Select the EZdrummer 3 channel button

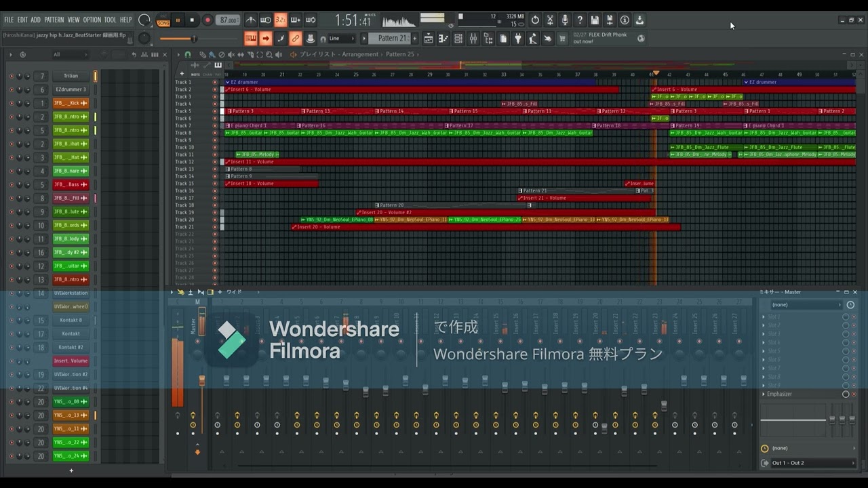[71, 89]
